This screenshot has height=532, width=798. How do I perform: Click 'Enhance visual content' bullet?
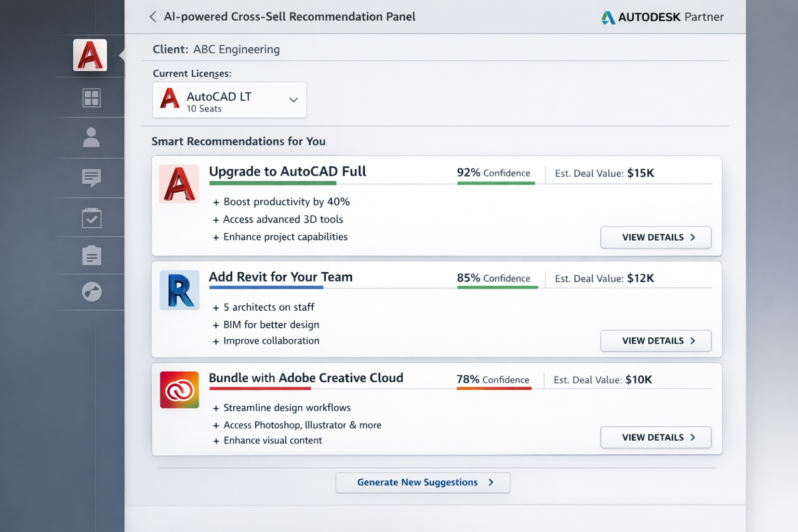click(x=267, y=441)
